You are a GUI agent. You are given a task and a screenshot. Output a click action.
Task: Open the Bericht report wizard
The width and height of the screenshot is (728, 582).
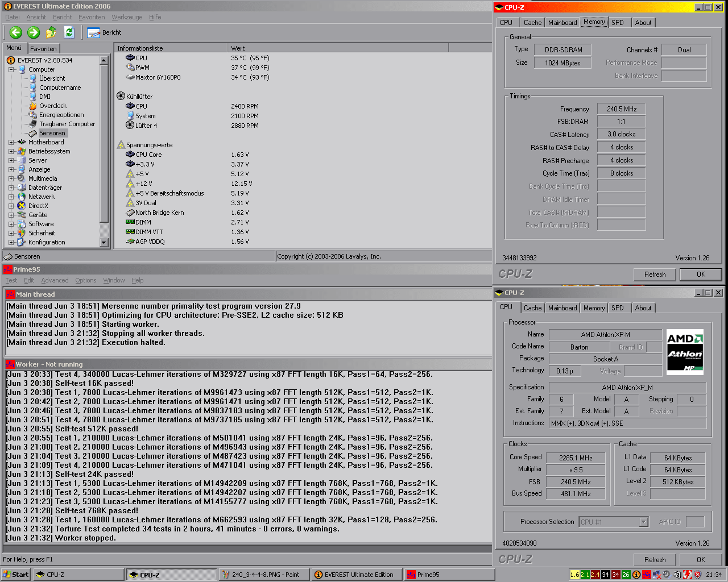click(105, 32)
